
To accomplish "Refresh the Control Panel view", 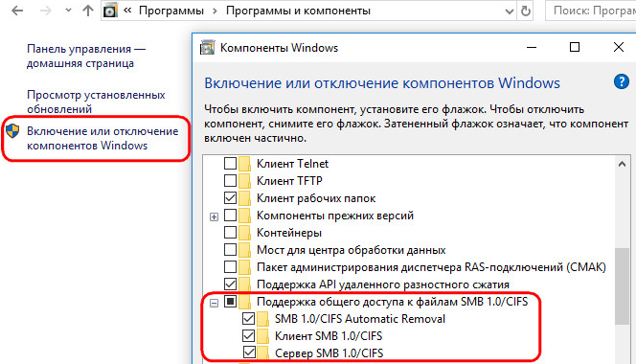I will [525, 11].
